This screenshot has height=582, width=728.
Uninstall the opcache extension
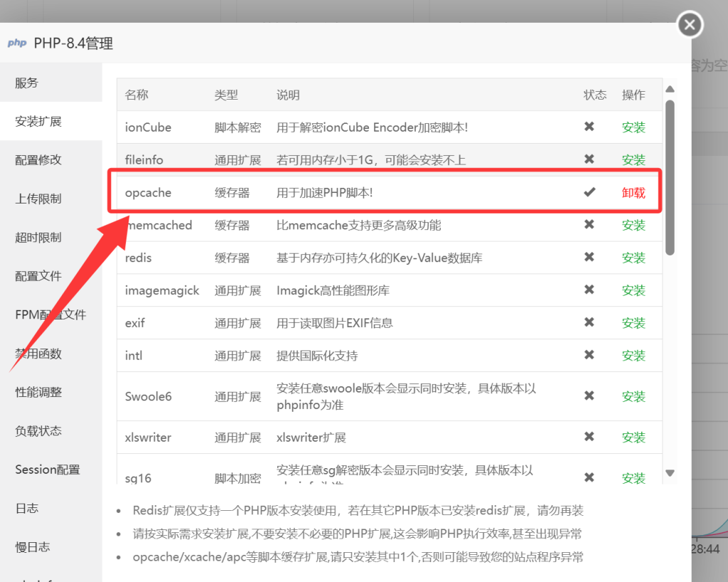(x=633, y=193)
